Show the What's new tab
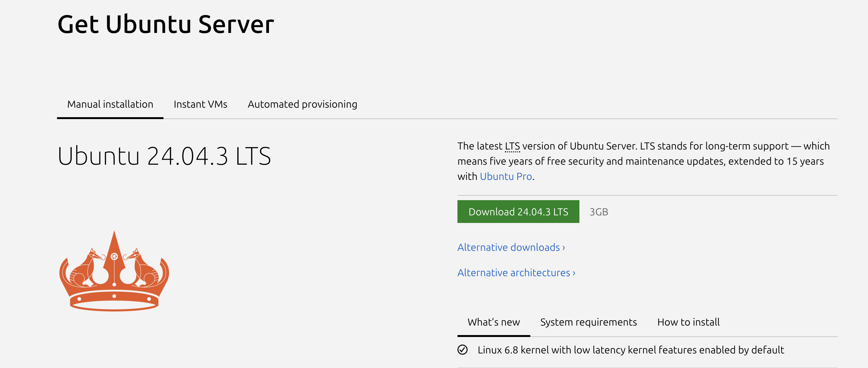The height and width of the screenshot is (368, 868). [493, 322]
